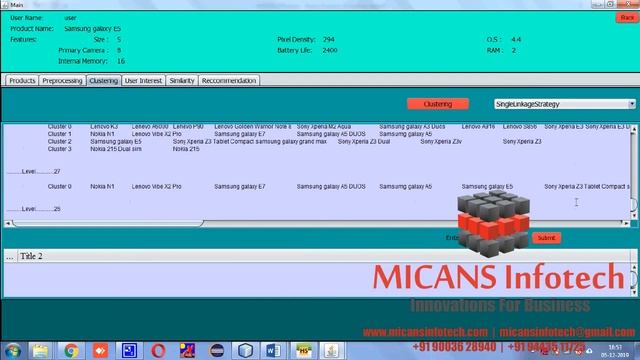Open Microsoft Word from taskbar
Screen dimensions: 640x360
tap(273, 351)
